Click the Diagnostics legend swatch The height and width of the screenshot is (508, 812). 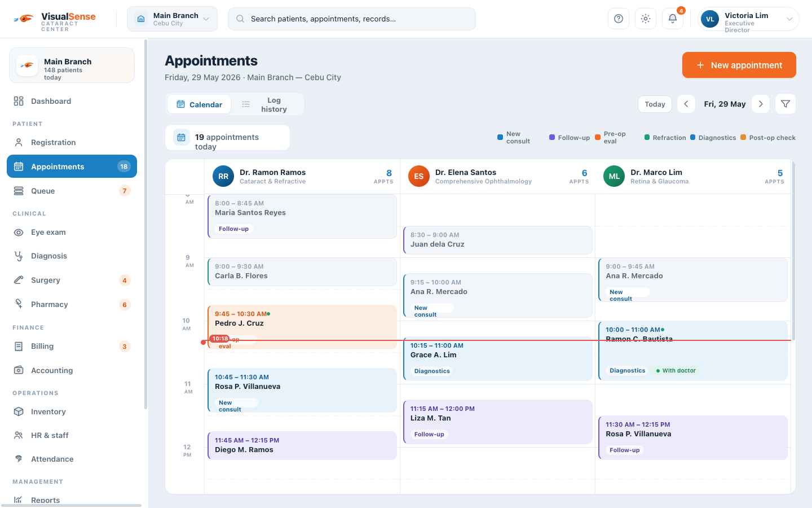click(x=692, y=137)
